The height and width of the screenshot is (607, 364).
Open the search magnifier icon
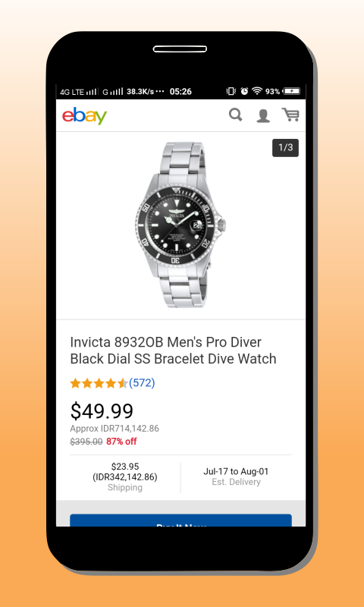(x=236, y=115)
